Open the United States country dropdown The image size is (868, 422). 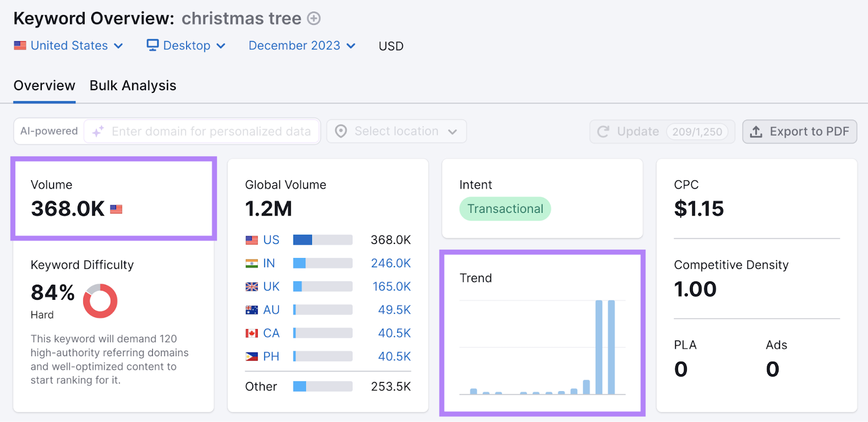(x=69, y=46)
